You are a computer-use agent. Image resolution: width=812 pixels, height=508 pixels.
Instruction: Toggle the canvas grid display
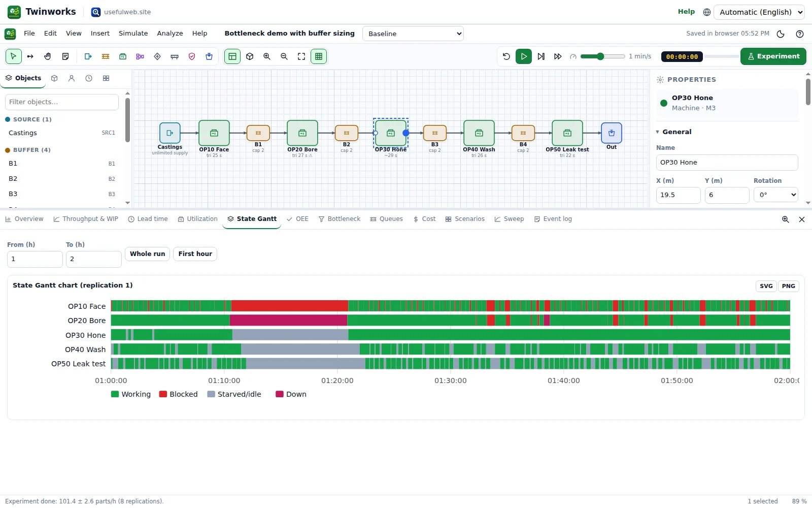pos(319,56)
